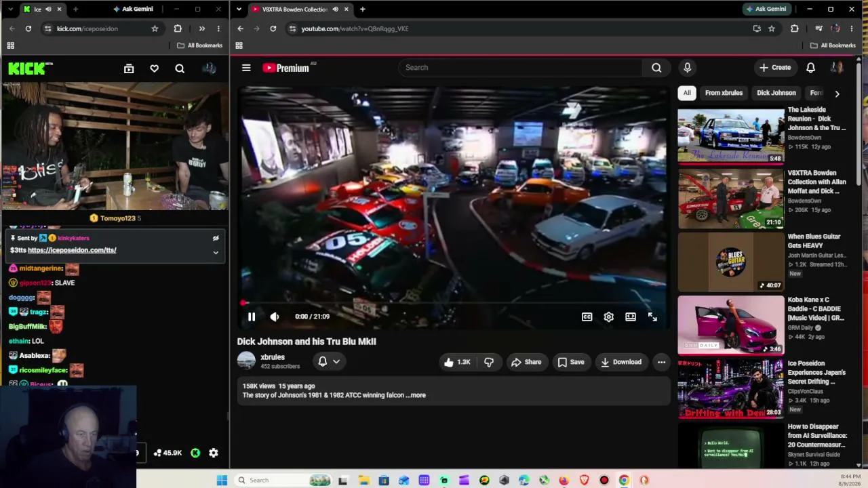The width and height of the screenshot is (868, 488).
Task: Dislike the Dick Johnson video
Action: pyautogui.click(x=489, y=362)
